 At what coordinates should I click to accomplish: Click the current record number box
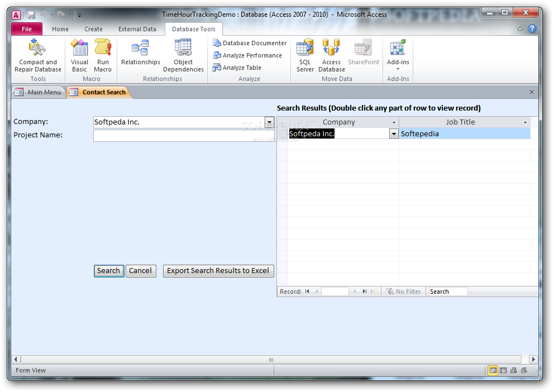point(335,291)
